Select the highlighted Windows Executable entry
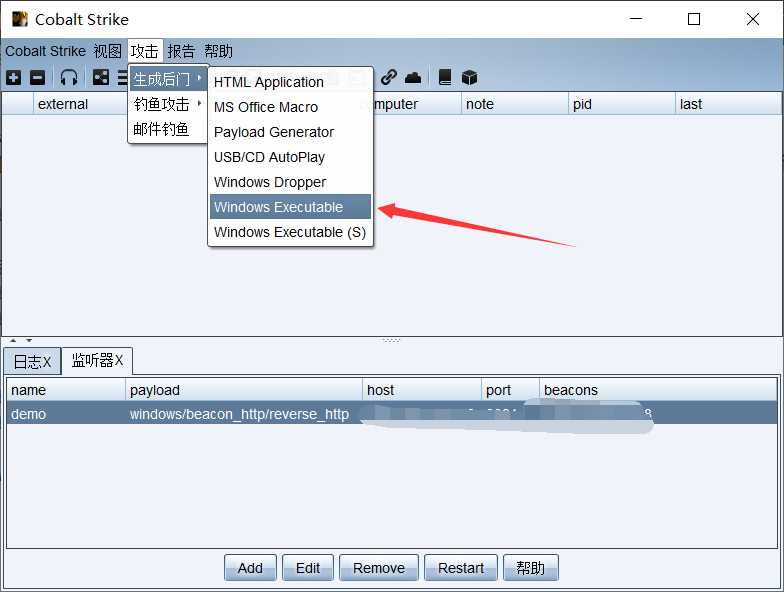Screen dimensions: 784x592 coord(290,206)
